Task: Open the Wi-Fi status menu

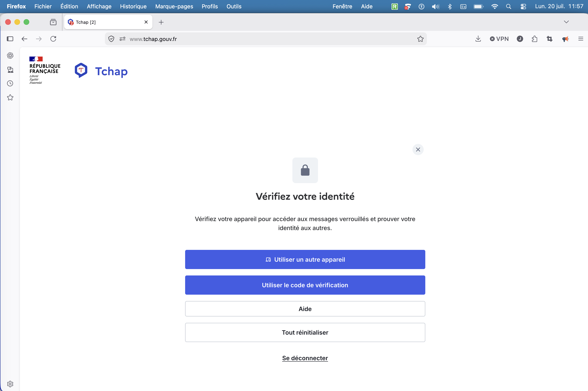Action: [494, 6]
